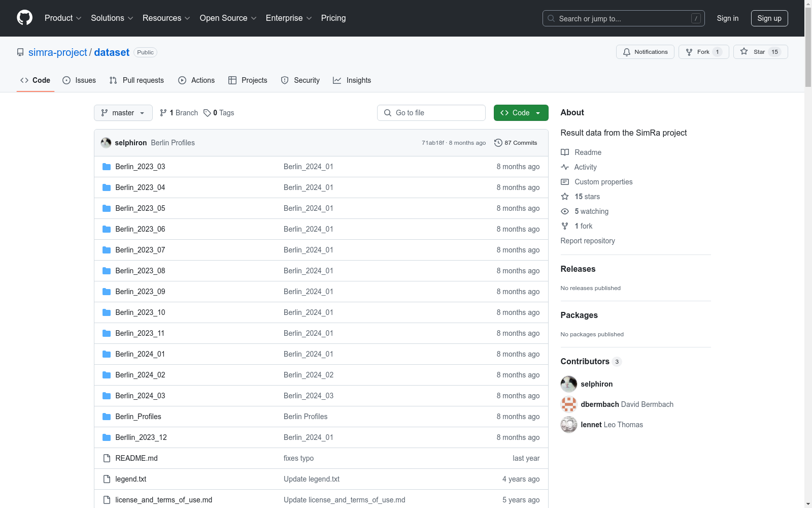Click the star icon to star repository

744,51
